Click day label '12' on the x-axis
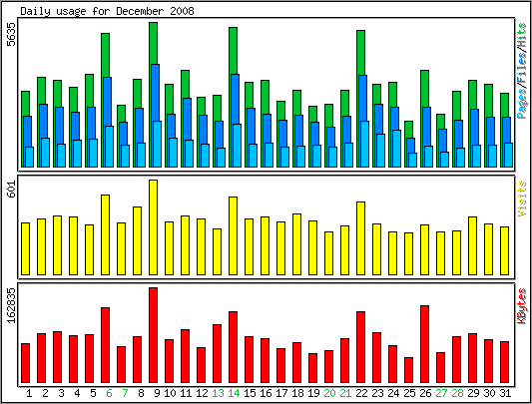The image size is (532, 404). click(202, 393)
